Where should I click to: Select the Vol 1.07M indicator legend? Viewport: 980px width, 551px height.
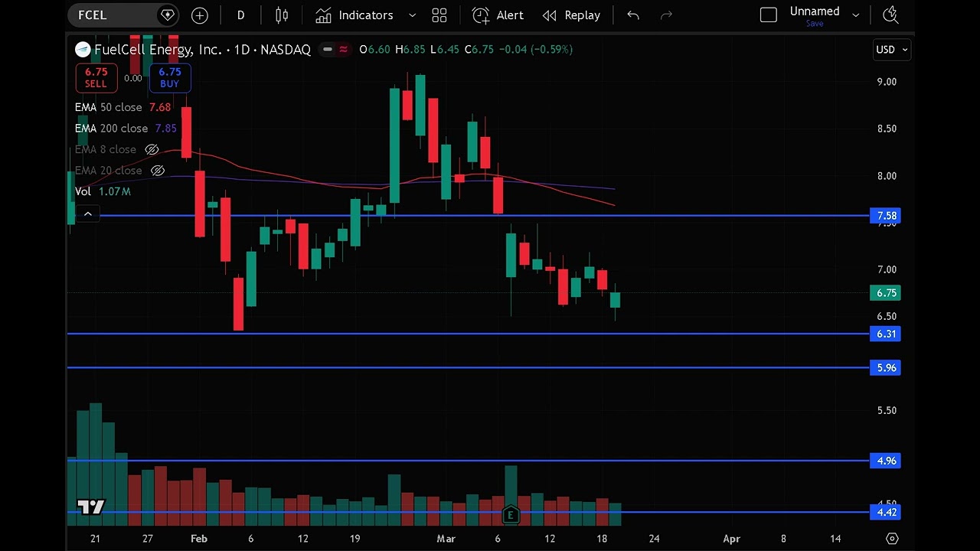tap(103, 191)
